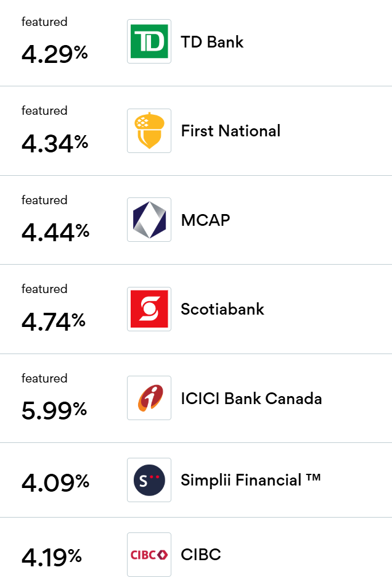Select the Scotiabank lender name
Viewport: 392px width, 583px height.
pos(222,308)
